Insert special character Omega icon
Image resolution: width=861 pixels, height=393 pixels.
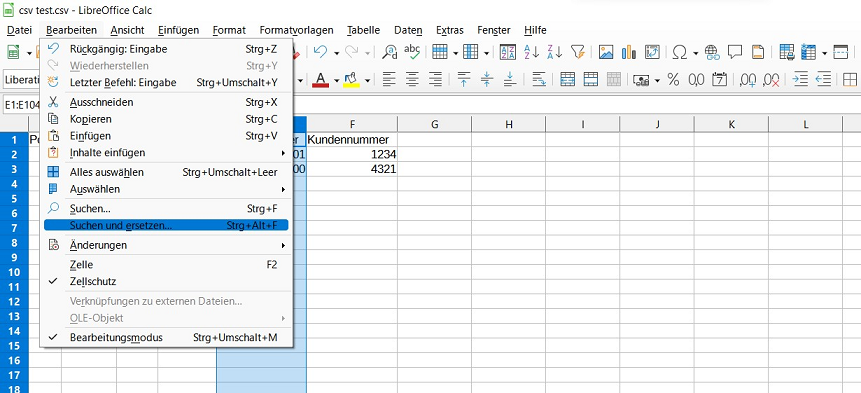680,52
